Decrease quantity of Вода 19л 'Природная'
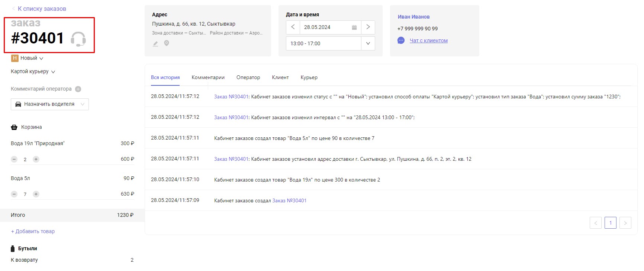This screenshot has width=644, height=271. [x=14, y=159]
